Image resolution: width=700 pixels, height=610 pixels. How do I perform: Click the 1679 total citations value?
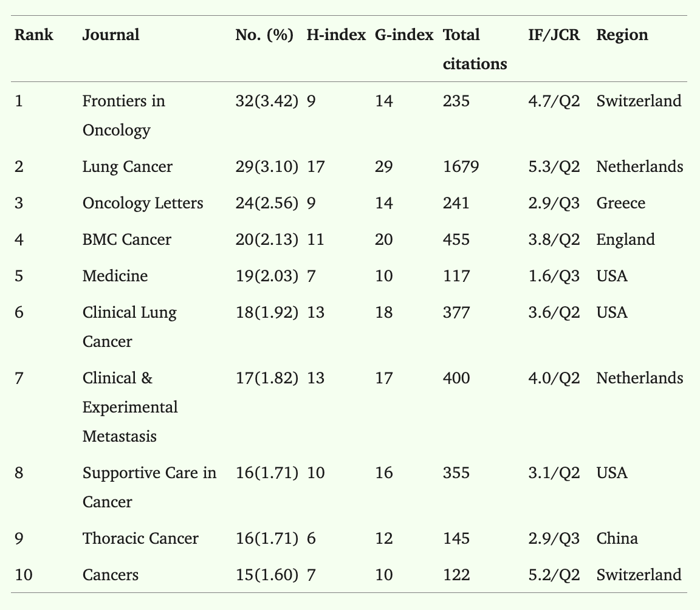coord(461,167)
